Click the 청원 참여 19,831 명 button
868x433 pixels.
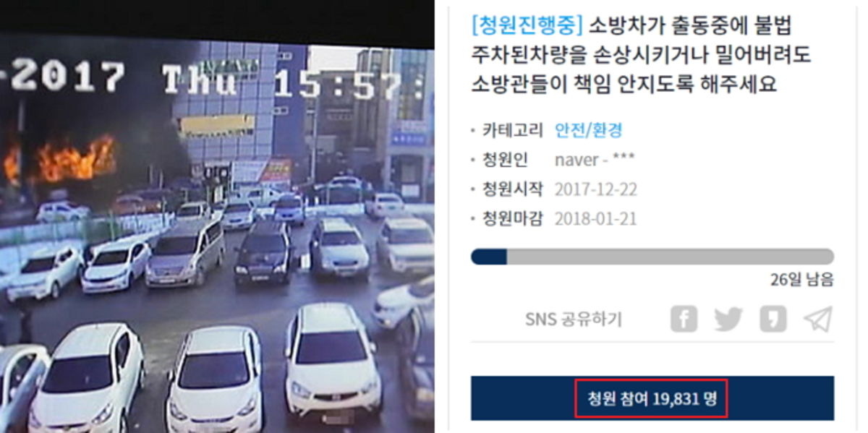pyautogui.click(x=652, y=398)
